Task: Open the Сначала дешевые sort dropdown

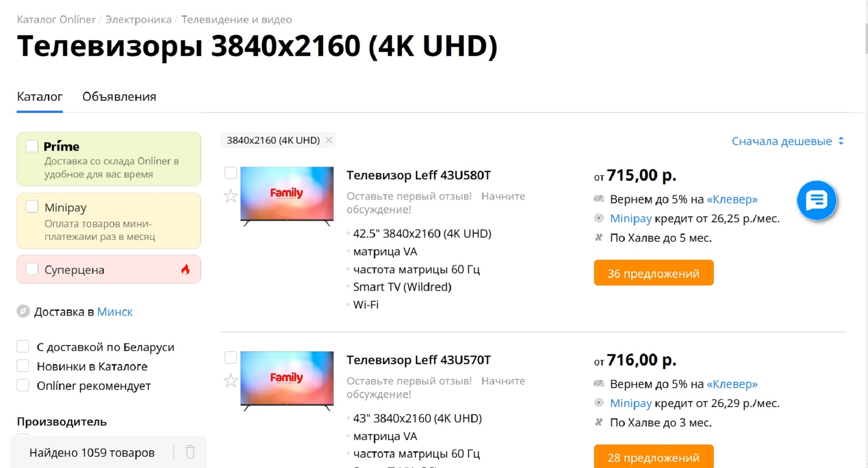Action: click(x=788, y=141)
